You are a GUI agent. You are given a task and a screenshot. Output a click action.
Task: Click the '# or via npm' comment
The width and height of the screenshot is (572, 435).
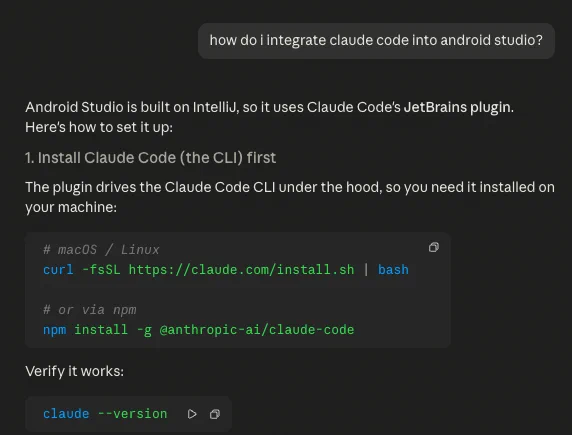(90, 310)
